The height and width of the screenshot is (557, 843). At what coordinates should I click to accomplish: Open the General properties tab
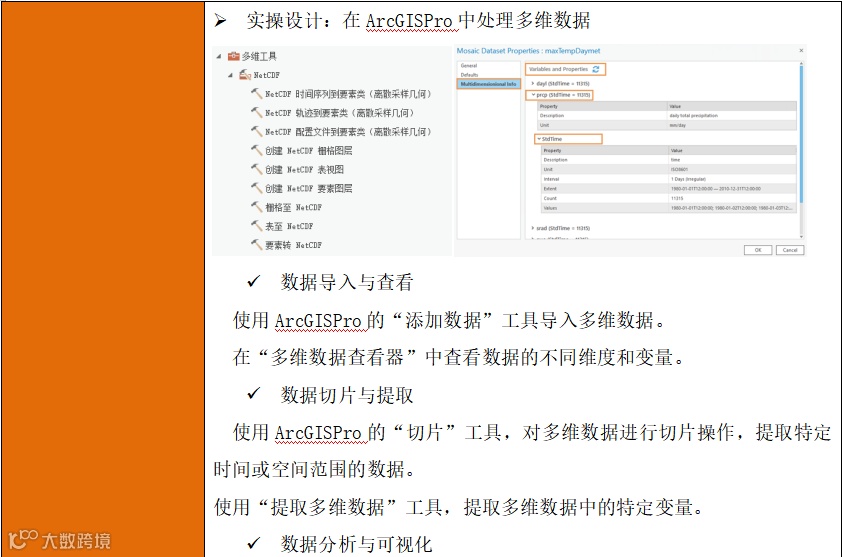point(469,66)
